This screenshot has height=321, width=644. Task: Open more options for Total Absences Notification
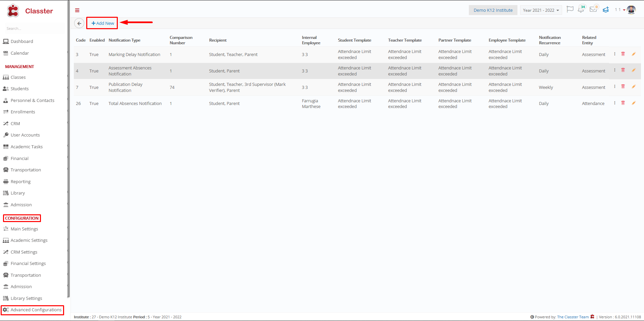(x=615, y=103)
